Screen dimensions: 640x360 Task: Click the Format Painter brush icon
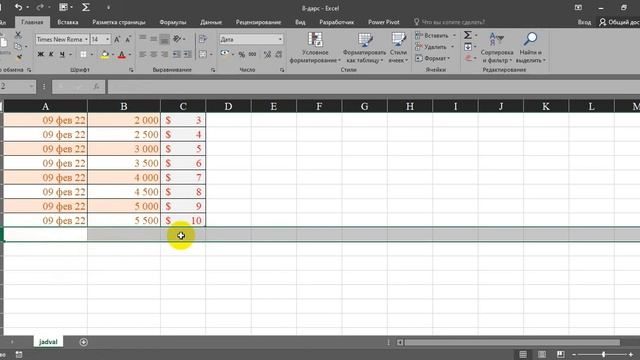(x=18, y=58)
